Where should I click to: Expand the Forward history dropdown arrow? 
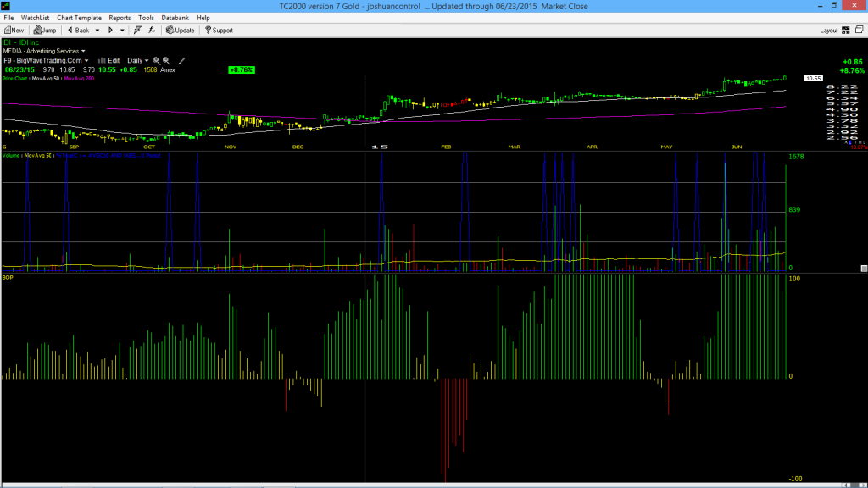point(122,30)
